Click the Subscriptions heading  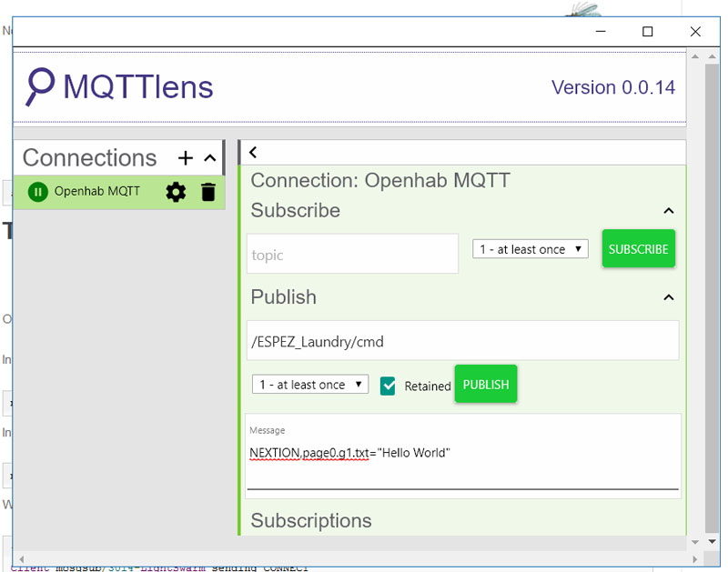pos(311,520)
